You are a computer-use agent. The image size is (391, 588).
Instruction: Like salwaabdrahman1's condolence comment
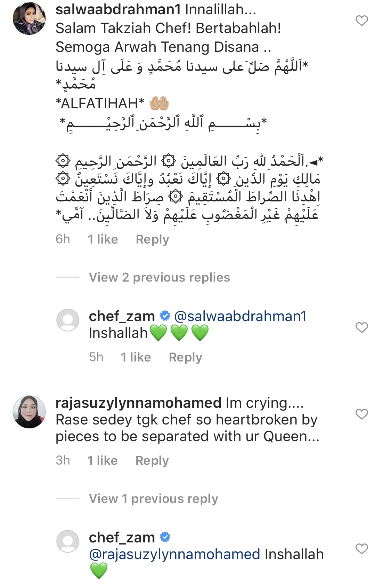pos(361,21)
